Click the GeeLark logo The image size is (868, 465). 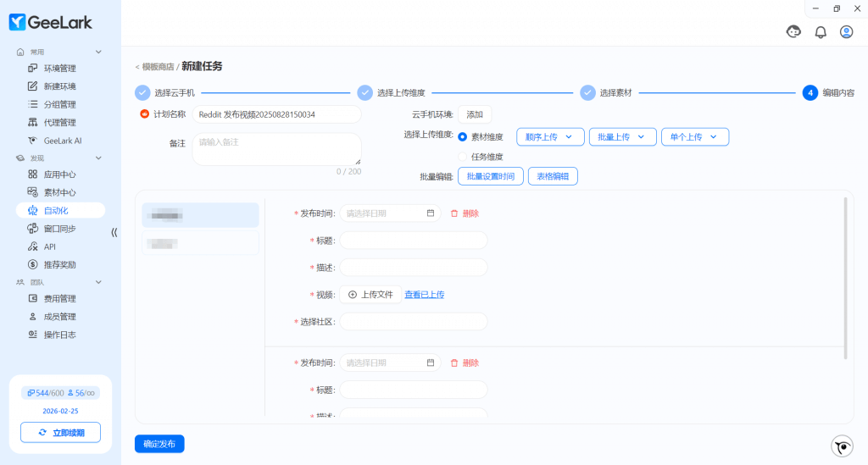51,23
